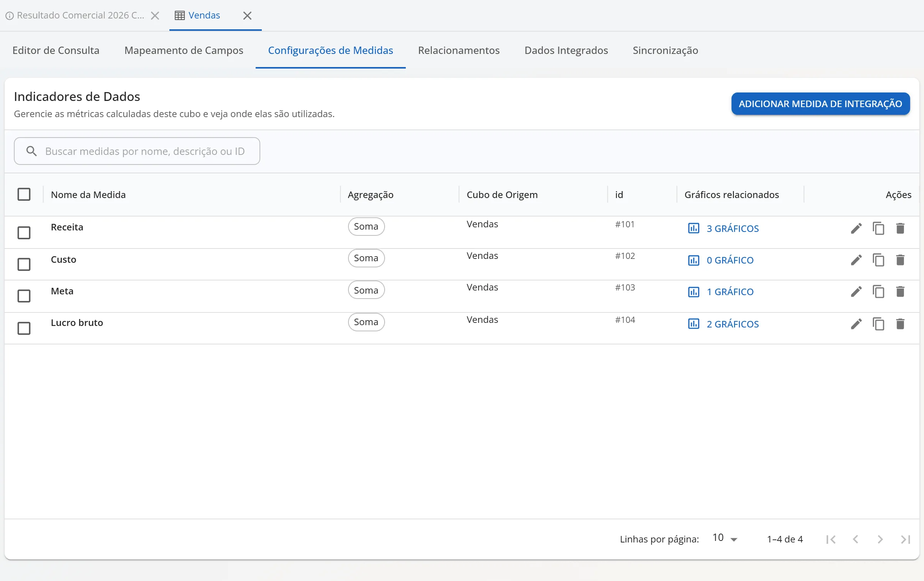This screenshot has width=924, height=581.
Task: Duplicate the Lucro bruto measure
Action: pyautogui.click(x=879, y=324)
